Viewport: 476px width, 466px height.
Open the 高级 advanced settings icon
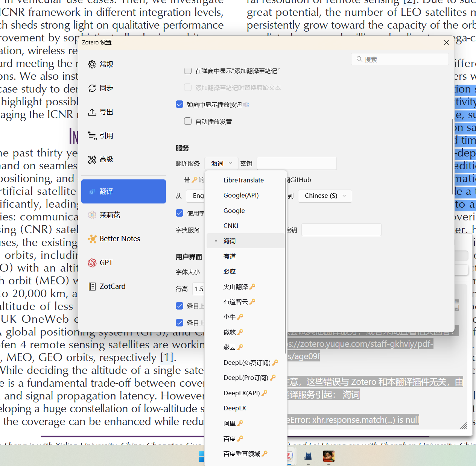(x=92, y=159)
